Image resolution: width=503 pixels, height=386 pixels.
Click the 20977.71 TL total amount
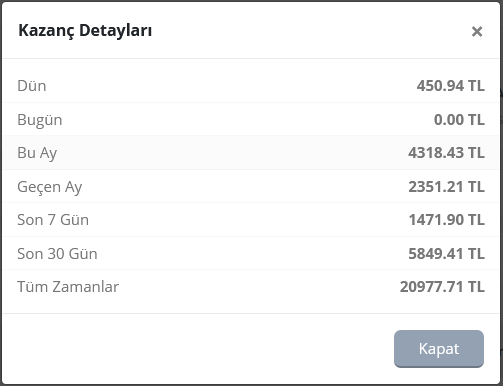pos(442,287)
